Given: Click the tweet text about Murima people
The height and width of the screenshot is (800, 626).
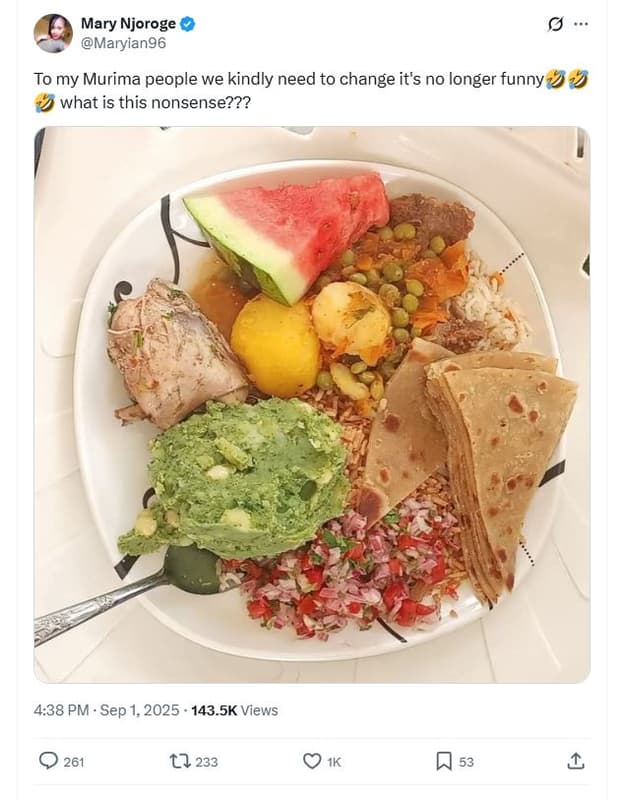Looking at the screenshot, I should [290, 79].
